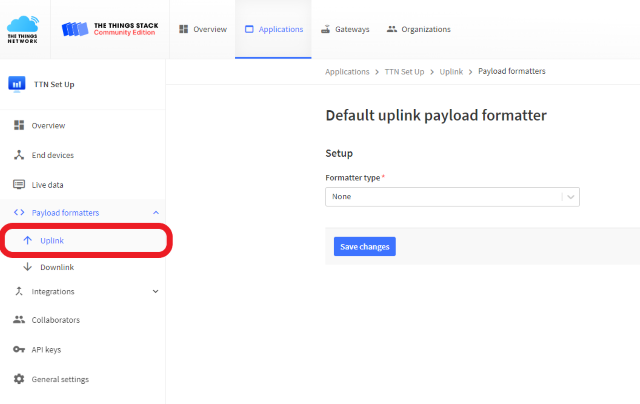
Task: Click the Downlink down-arrow icon
Action: point(27,267)
